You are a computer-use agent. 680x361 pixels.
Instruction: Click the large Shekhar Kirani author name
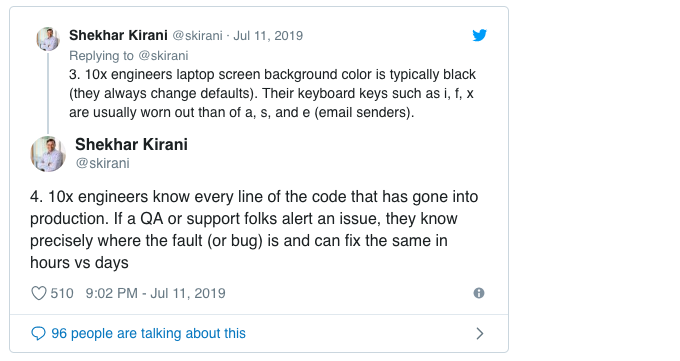click(131, 144)
